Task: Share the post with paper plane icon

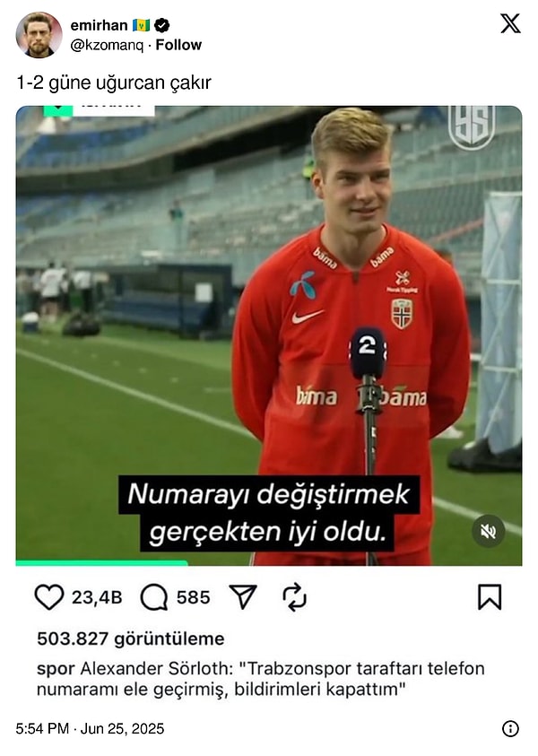Action: tap(242, 596)
